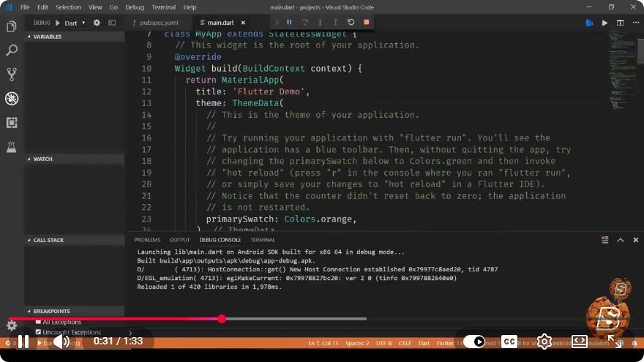Open the Explorer view in activity bar
This screenshot has width=644, height=362.
pos(12,26)
